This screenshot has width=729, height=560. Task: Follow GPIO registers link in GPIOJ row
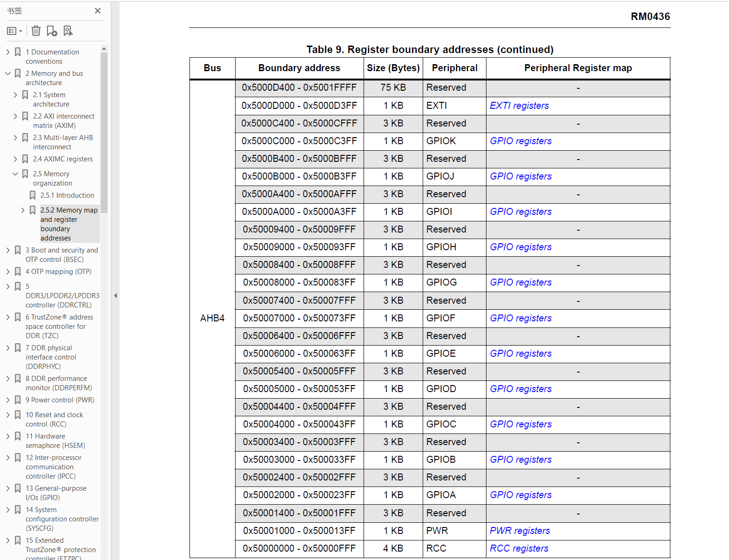(520, 176)
